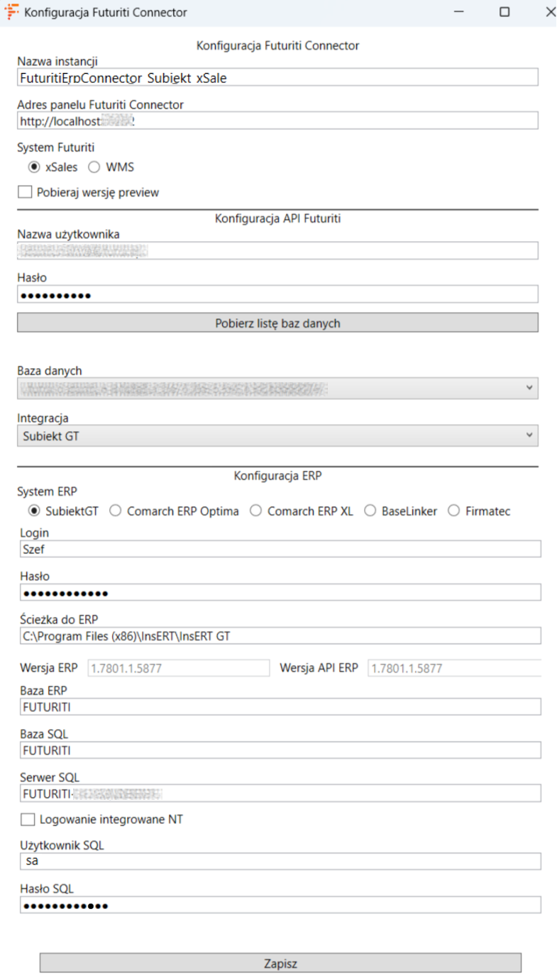Click the Futuriti app icon in title bar
The image size is (557, 980).
click(12, 12)
